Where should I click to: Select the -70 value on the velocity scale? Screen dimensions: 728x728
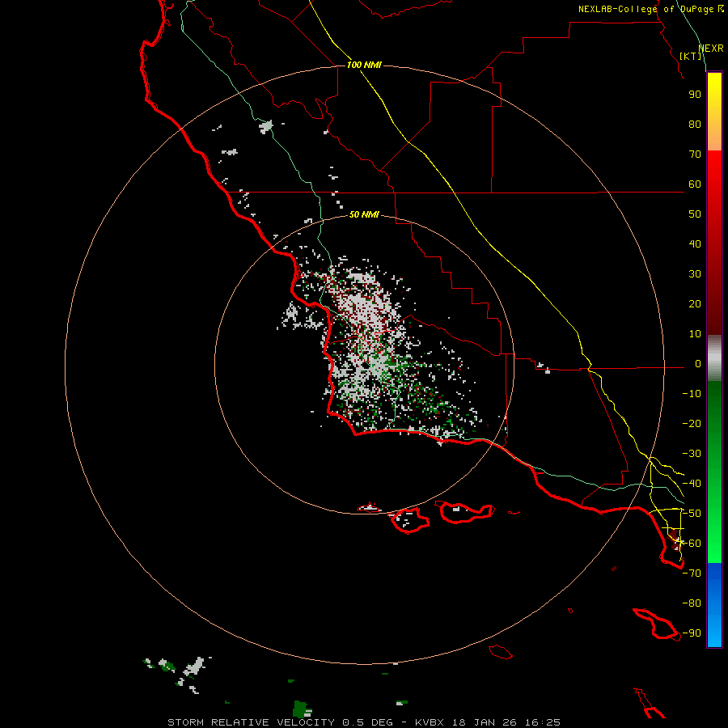[x=692, y=574]
